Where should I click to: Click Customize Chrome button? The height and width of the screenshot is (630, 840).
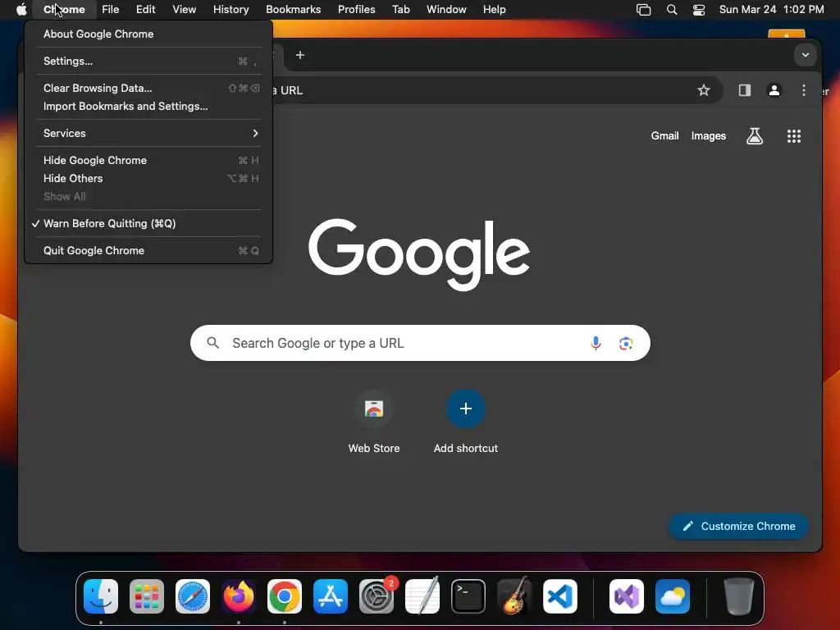tap(739, 526)
